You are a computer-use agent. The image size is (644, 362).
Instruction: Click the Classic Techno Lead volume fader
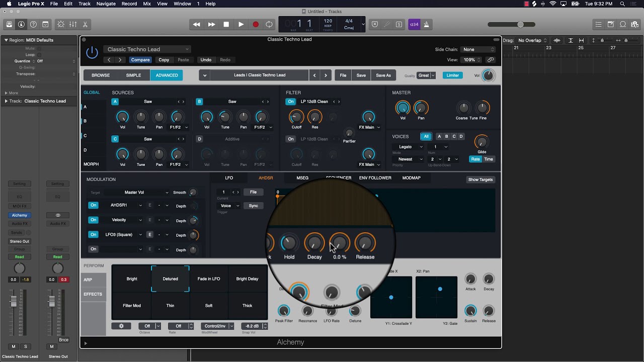(x=14, y=303)
